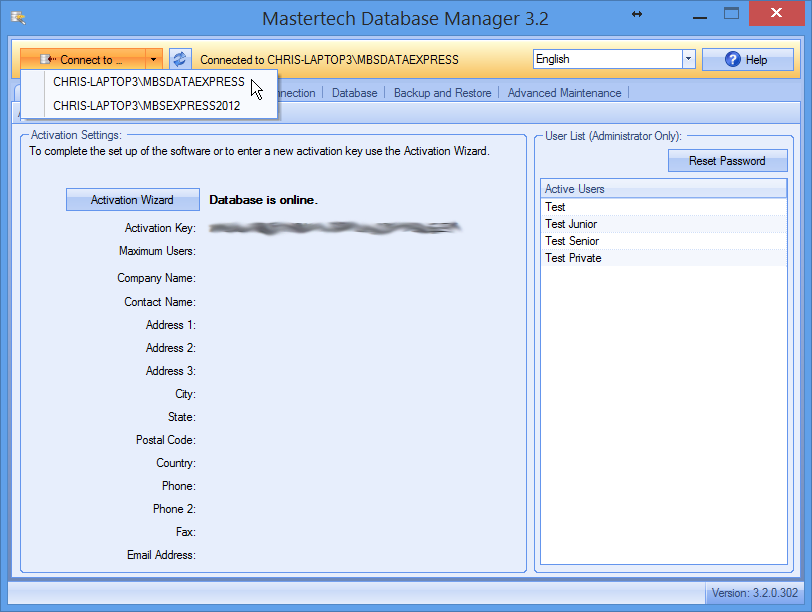
Task: Open the English language dropdown arrow
Action: tap(688, 59)
